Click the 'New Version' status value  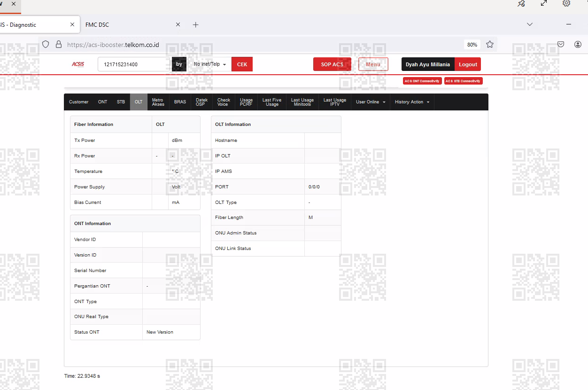(160, 332)
